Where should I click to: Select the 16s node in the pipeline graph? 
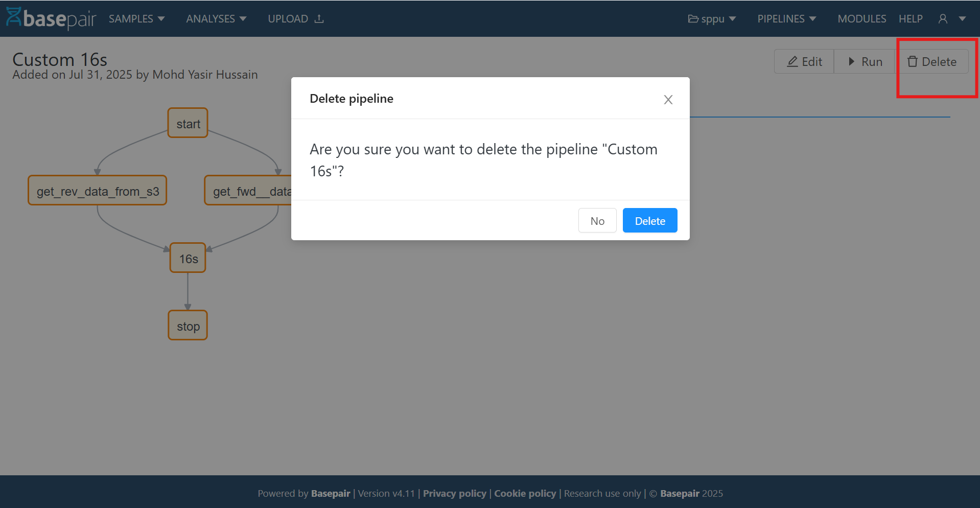point(187,258)
